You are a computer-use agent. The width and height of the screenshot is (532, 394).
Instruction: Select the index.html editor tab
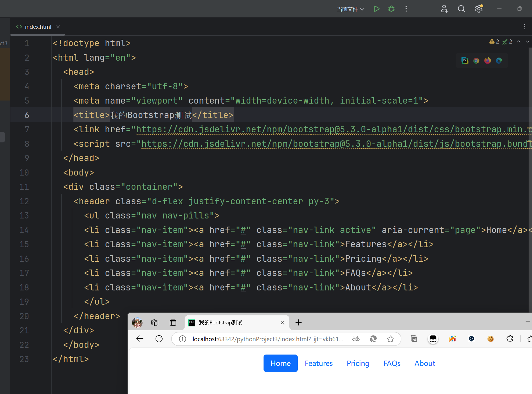(38, 27)
